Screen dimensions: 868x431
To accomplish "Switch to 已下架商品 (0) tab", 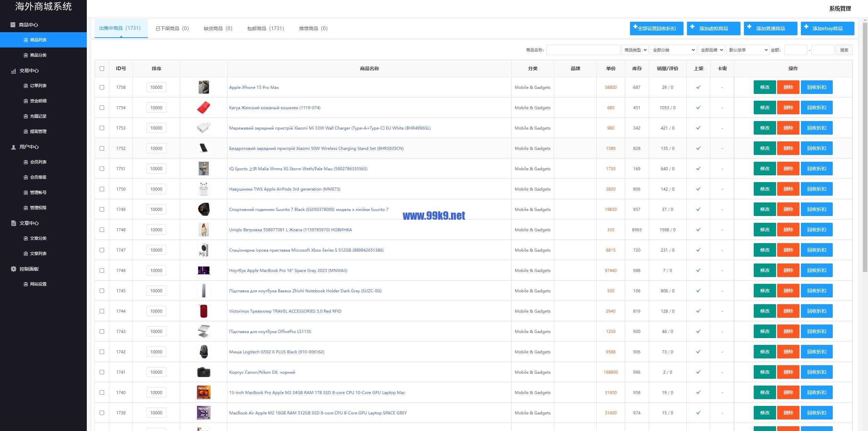I will [x=172, y=28].
